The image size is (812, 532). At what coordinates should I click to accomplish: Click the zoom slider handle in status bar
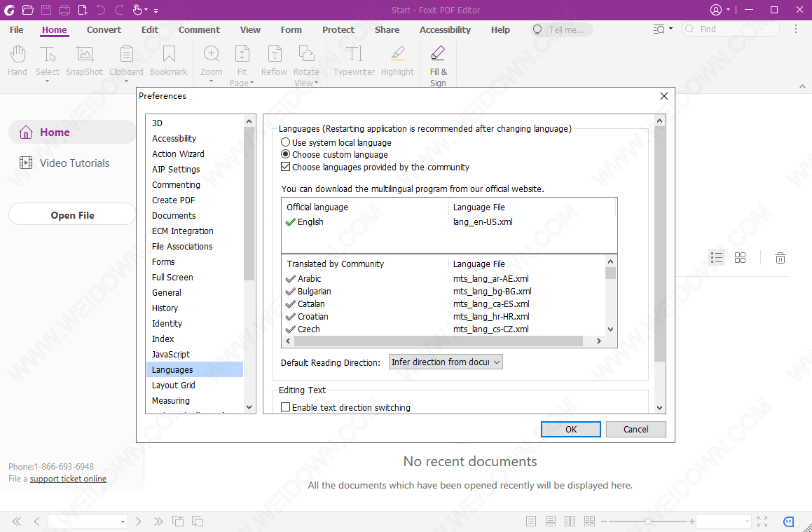pyautogui.click(x=648, y=521)
